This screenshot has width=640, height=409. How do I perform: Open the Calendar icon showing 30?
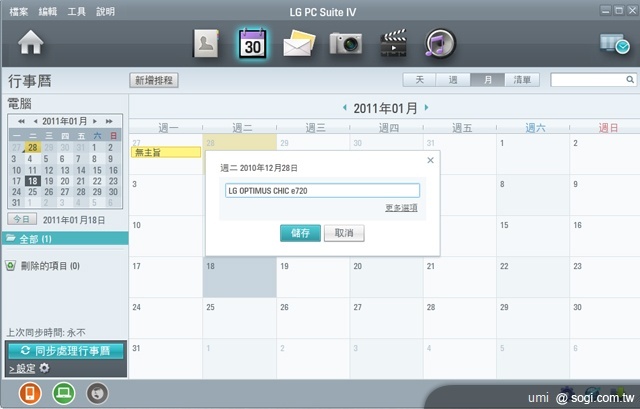coord(252,43)
